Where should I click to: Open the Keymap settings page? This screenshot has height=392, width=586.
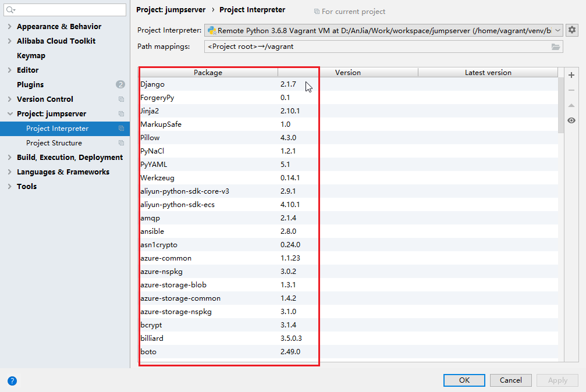pos(31,56)
